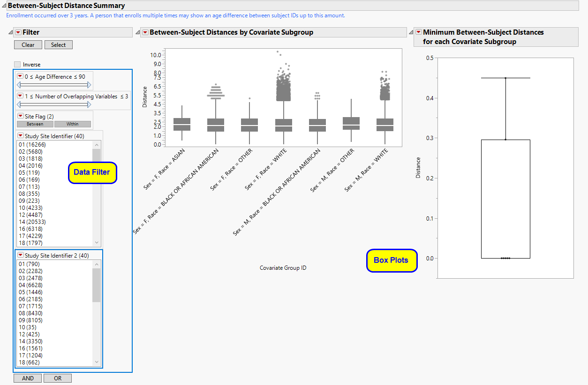Select site 14 (20533)
The width and height of the screenshot is (588, 385).
32,222
